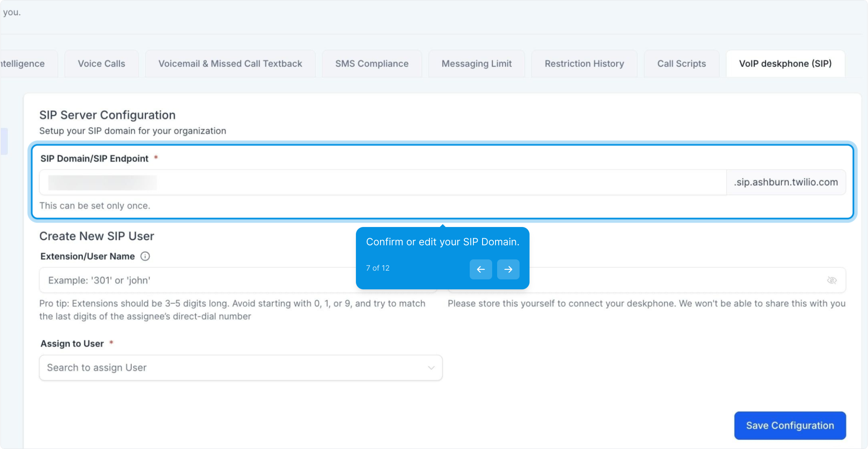This screenshot has width=868, height=449.
Task: Click the password field right of tooltip
Action: 673,280
